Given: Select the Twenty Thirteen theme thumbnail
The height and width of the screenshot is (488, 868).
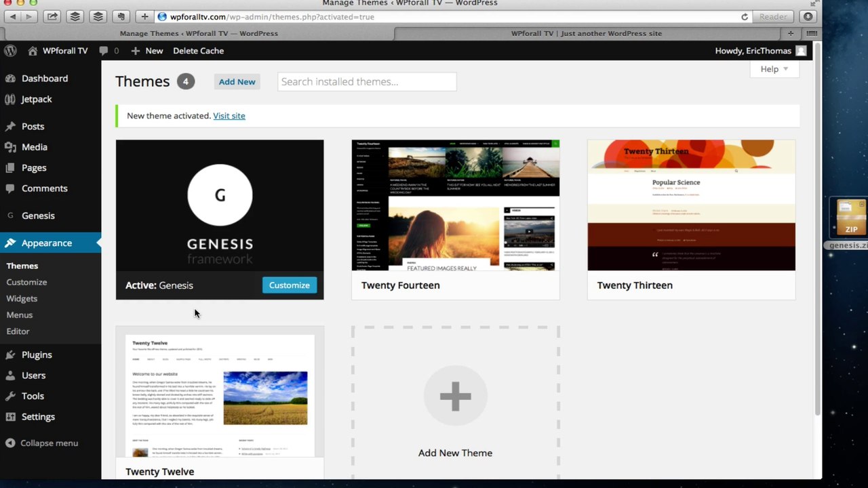Looking at the screenshot, I should click(691, 205).
